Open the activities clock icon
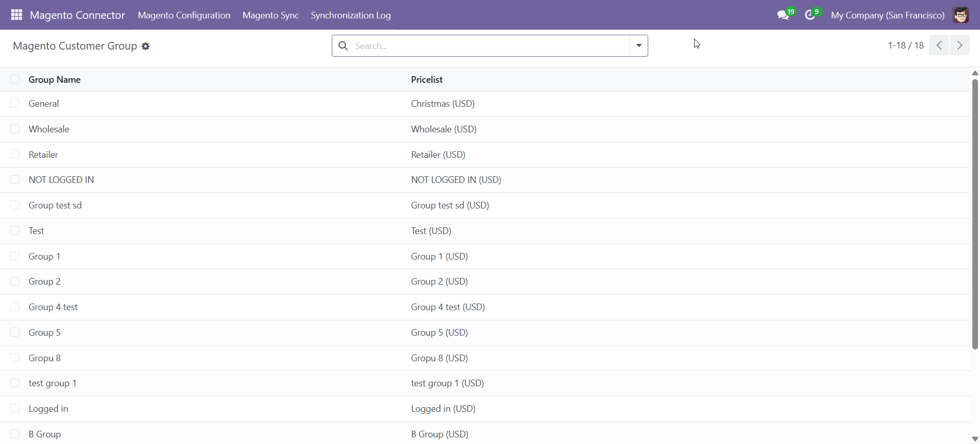Screen dimensions: 980x444 point(810,15)
